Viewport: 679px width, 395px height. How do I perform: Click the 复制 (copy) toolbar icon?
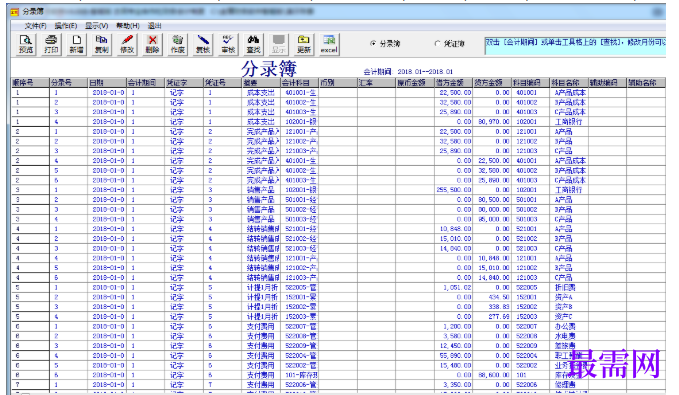(102, 44)
